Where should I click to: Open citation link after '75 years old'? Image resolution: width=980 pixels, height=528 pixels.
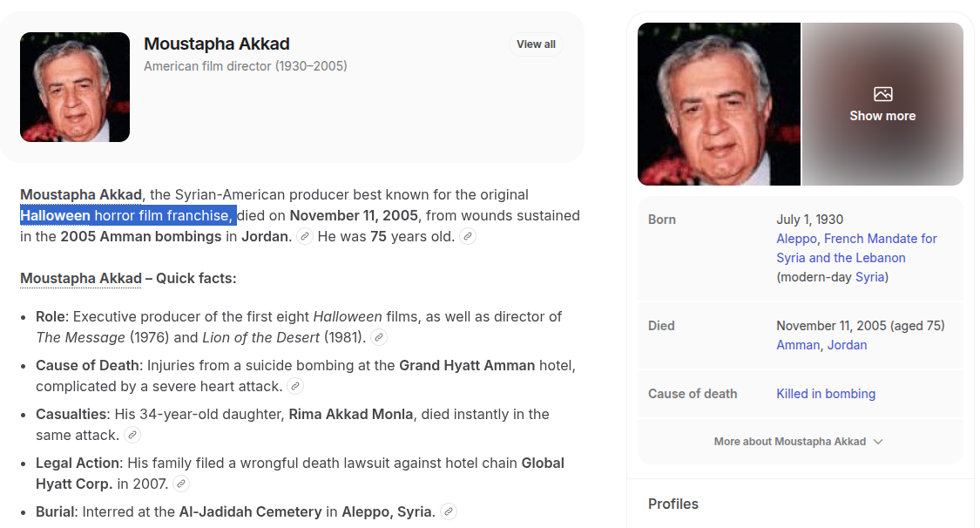468,237
